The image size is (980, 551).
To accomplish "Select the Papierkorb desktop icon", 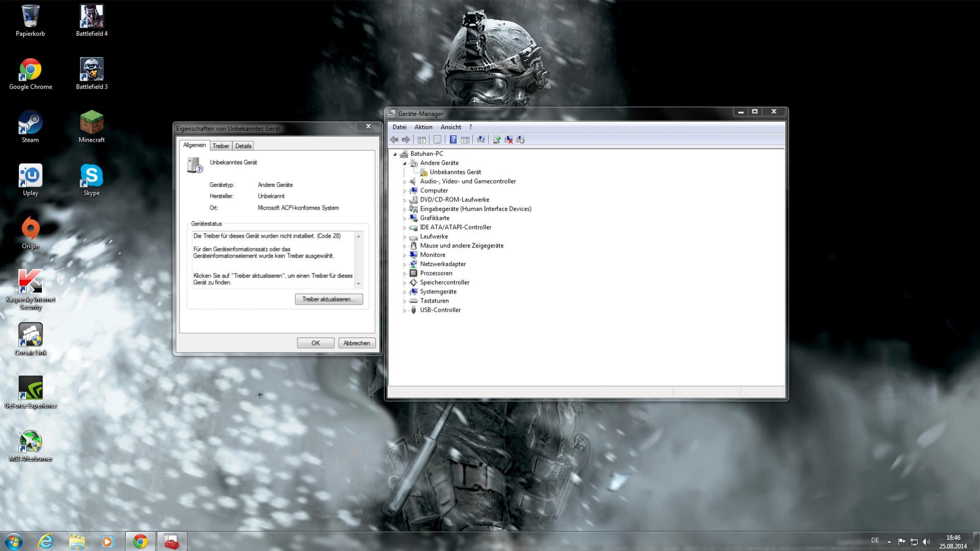I will click(x=30, y=21).
